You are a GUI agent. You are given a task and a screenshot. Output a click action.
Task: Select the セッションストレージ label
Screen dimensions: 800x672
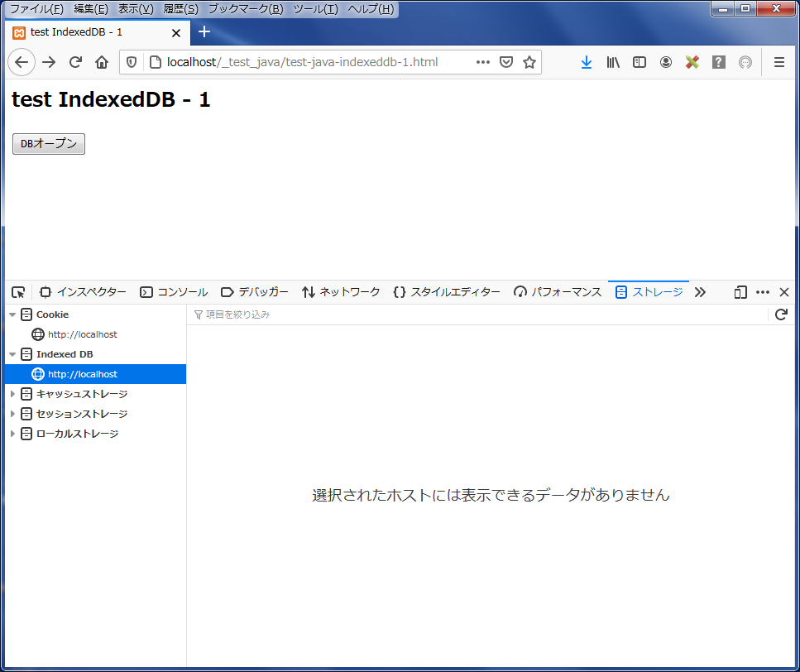[82, 414]
